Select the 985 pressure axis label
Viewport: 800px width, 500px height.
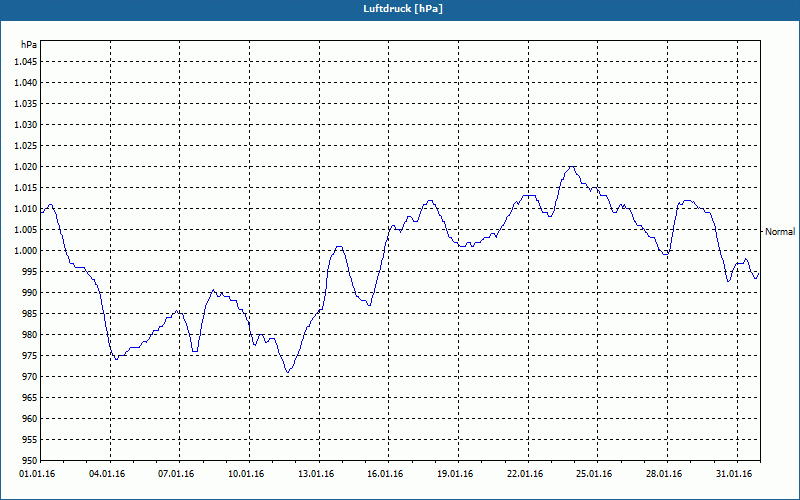(x=30, y=314)
